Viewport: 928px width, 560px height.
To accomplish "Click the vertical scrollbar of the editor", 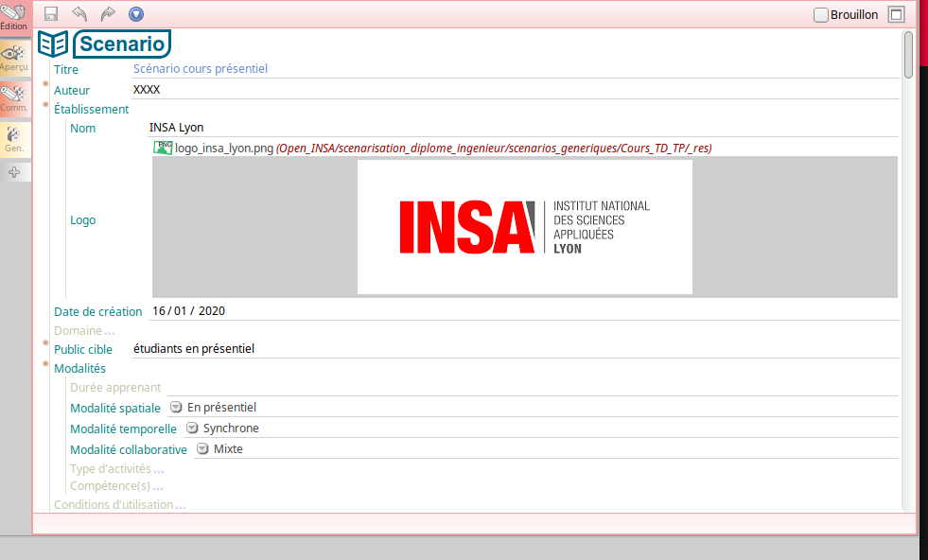I will point(909,55).
